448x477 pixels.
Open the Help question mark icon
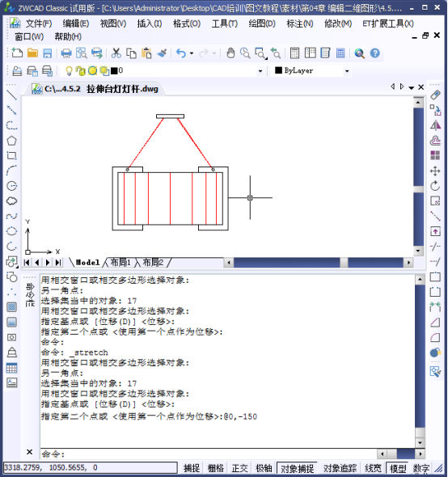tap(375, 53)
